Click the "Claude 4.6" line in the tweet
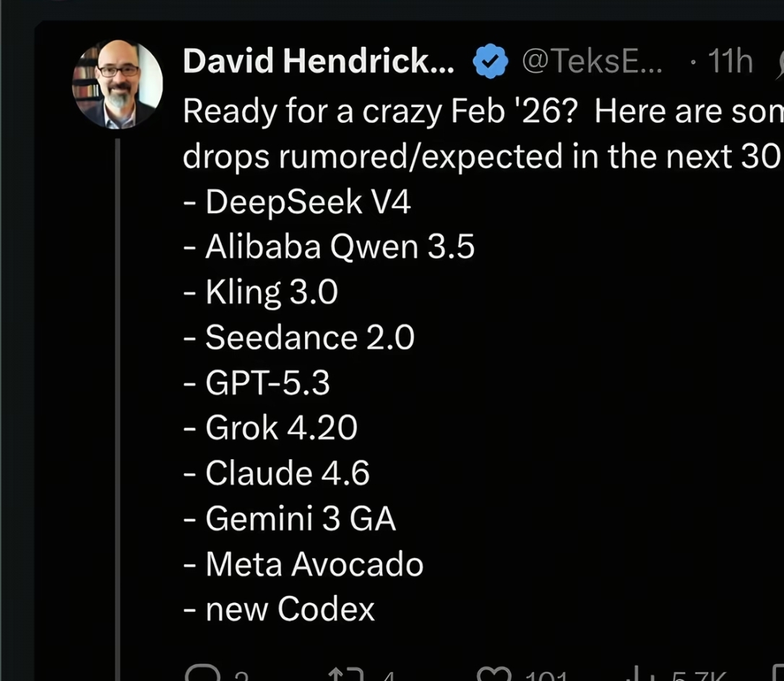Viewport: 784px width, 681px height. click(x=287, y=473)
